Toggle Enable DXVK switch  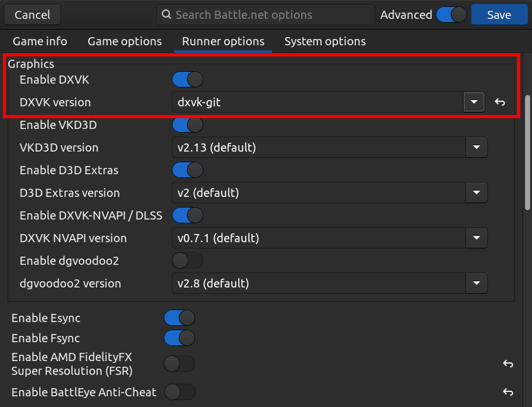[x=188, y=80]
